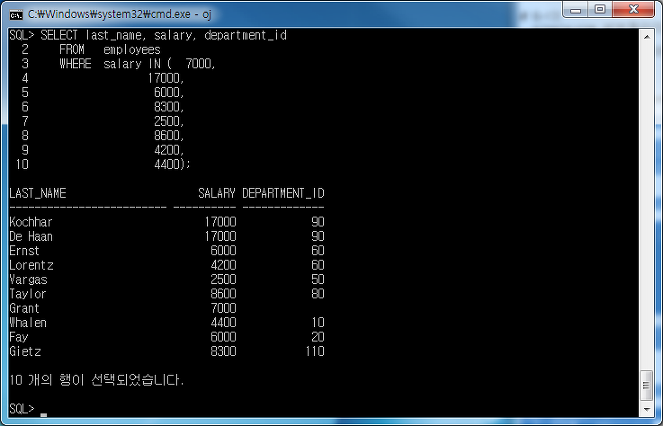
Task: Click the scrollbar up arrow
Action: click(647, 37)
